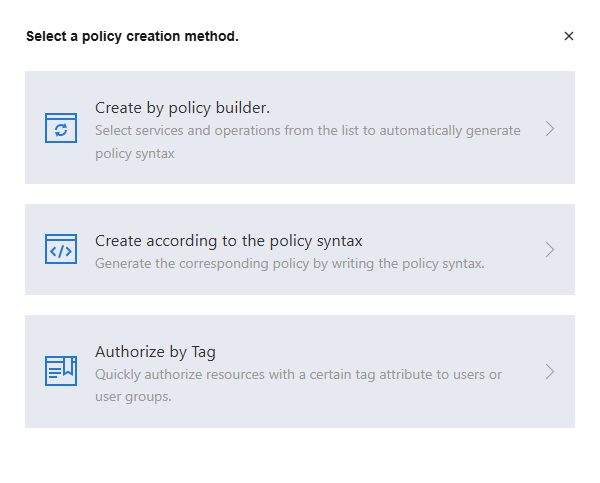Click the "Select a policy creation method." heading

click(x=132, y=37)
